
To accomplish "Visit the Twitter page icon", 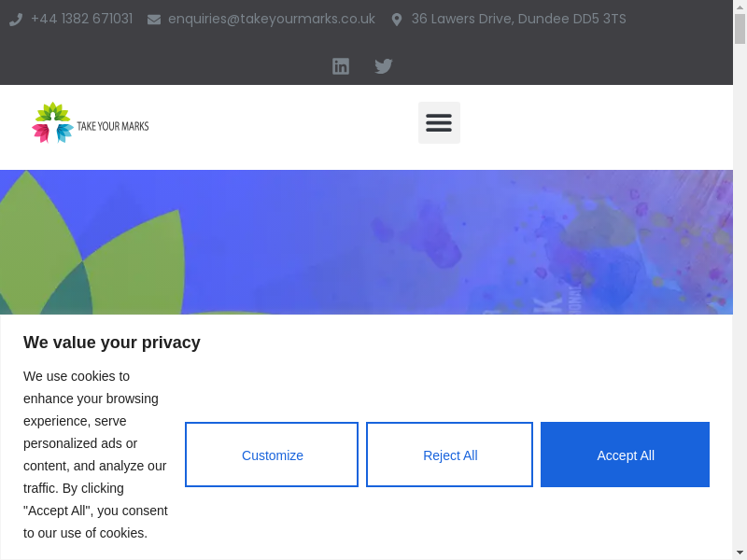I will (x=384, y=66).
